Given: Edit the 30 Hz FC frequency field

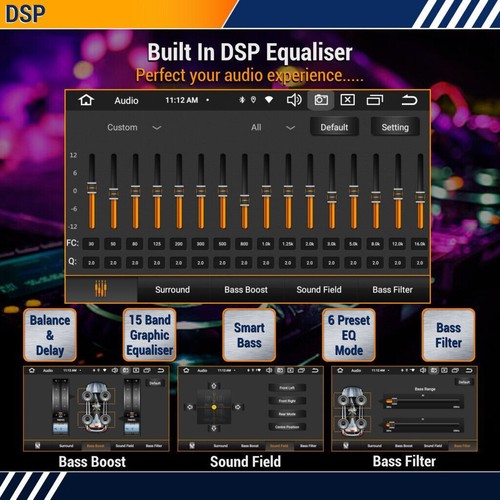Looking at the screenshot, I should click(91, 244).
